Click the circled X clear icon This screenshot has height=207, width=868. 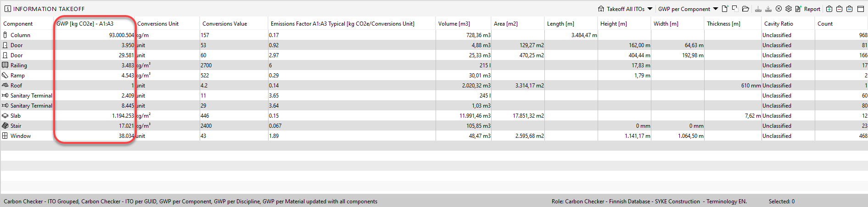(778, 9)
